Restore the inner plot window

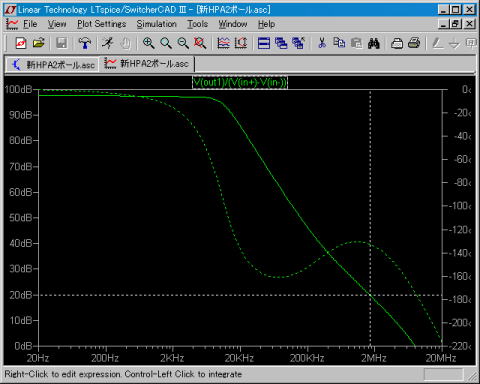coord(456,24)
